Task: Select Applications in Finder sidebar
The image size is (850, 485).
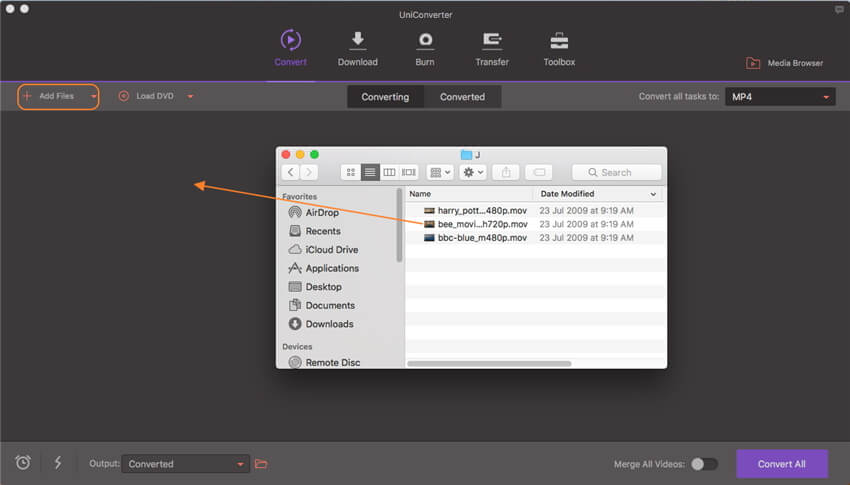Action: [324, 268]
